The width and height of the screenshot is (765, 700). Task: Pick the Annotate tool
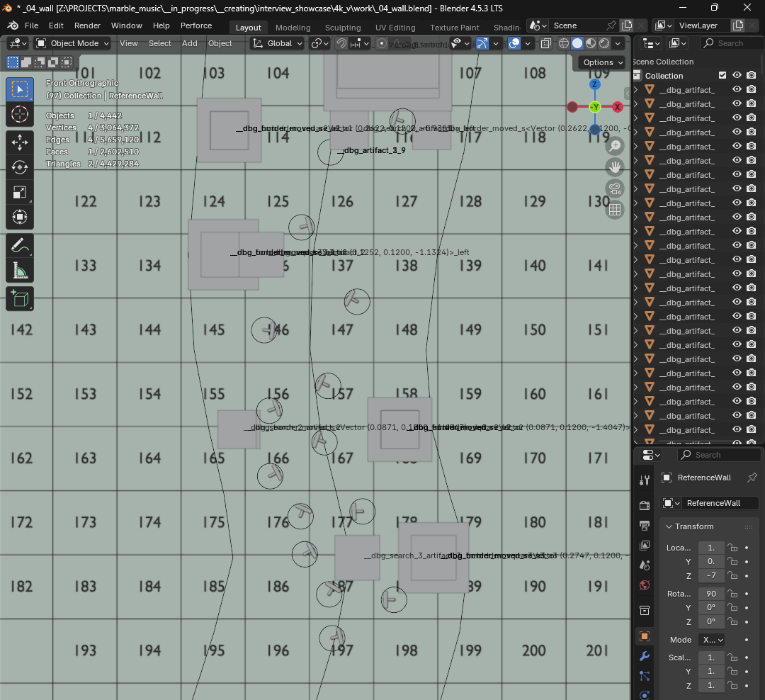point(20,247)
